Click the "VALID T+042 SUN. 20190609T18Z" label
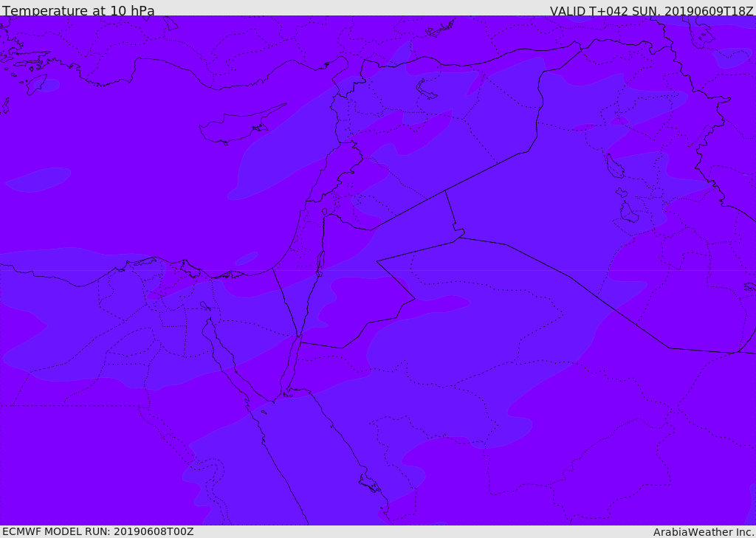 pos(651,10)
